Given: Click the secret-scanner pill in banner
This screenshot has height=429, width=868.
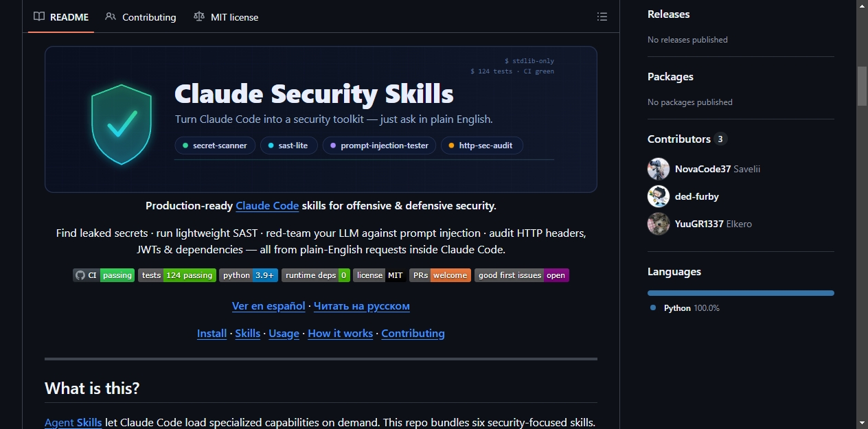Looking at the screenshot, I should pos(215,146).
